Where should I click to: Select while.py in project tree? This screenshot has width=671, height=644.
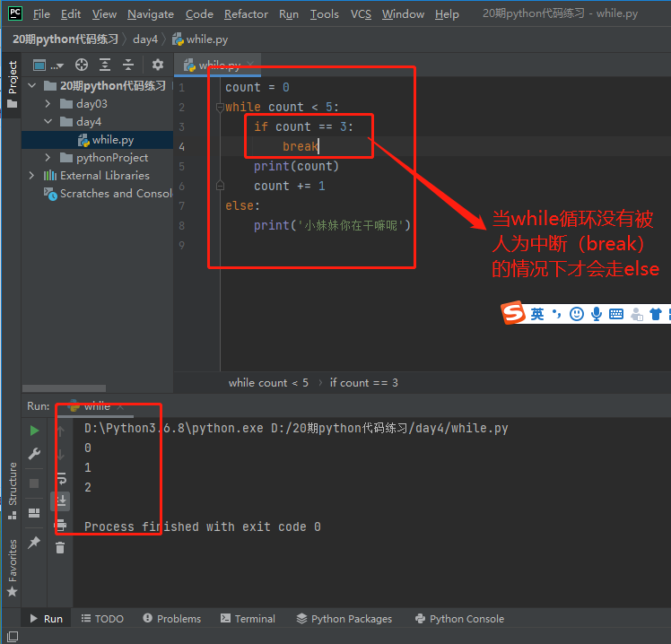(x=98, y=140)
